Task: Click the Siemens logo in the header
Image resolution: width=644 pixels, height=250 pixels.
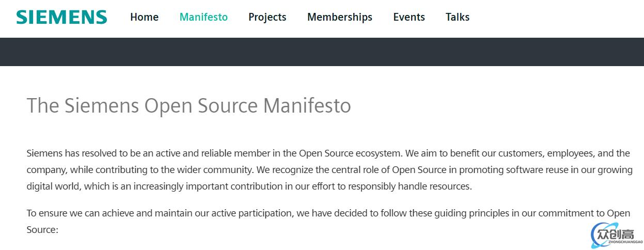Action: point(61,17)
